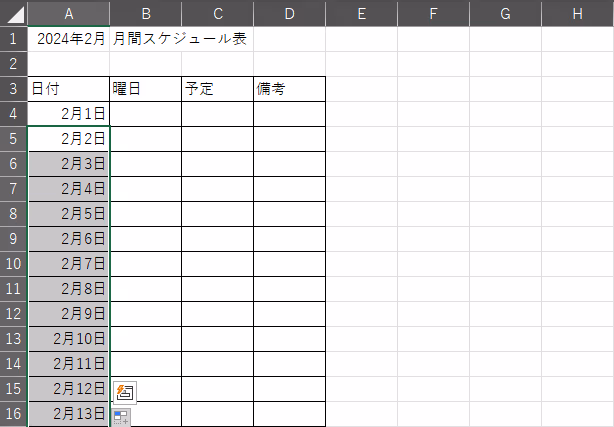Select the 2月2日 cell
This screenshot has width=614, height=427.
pyautogui.click(x=69, y=139)
